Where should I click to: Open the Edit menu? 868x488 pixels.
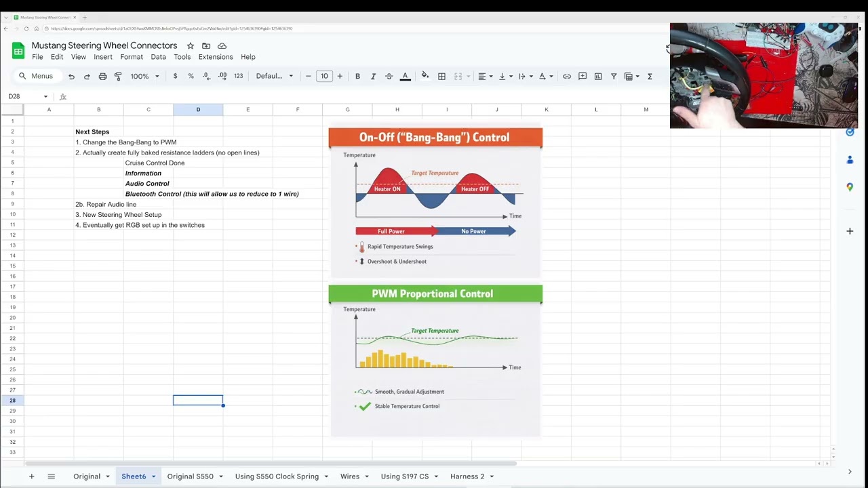pyautogui.click(x=57, y=57)
